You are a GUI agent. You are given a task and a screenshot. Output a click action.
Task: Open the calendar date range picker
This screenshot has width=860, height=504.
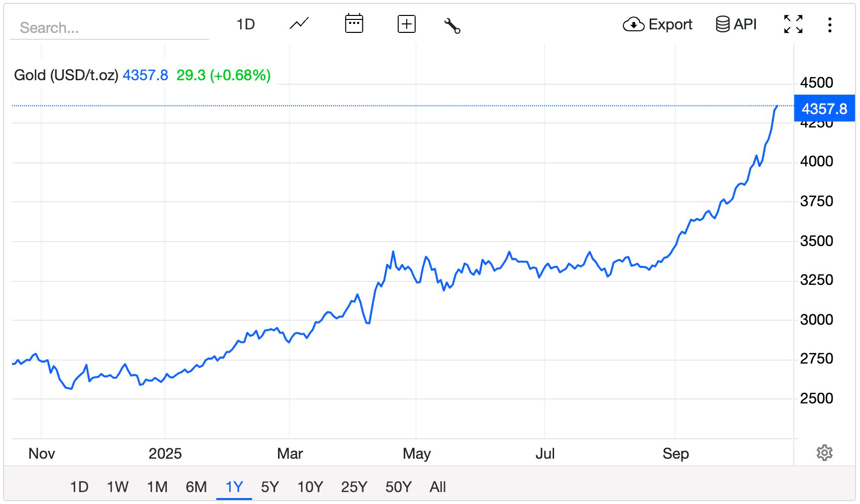[354, 24]
